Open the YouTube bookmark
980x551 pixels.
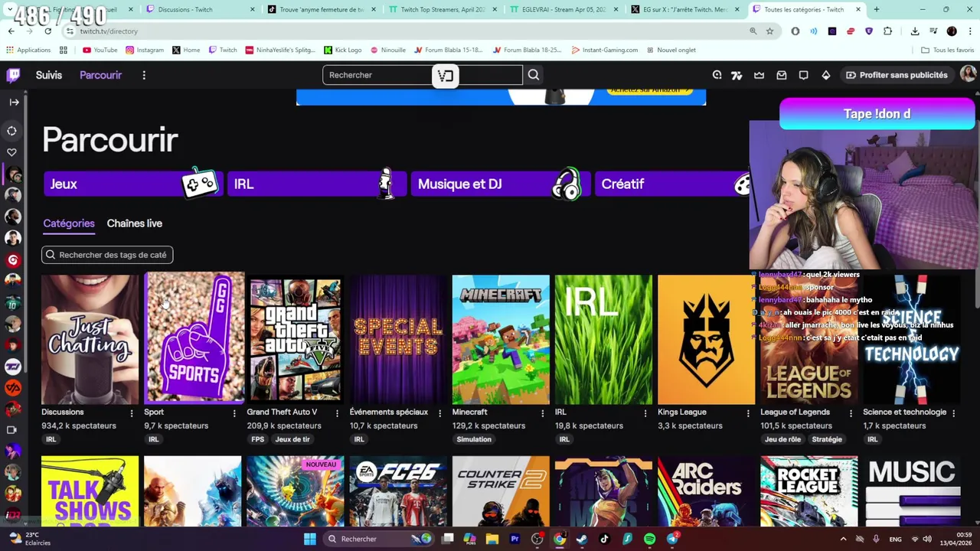100,50
